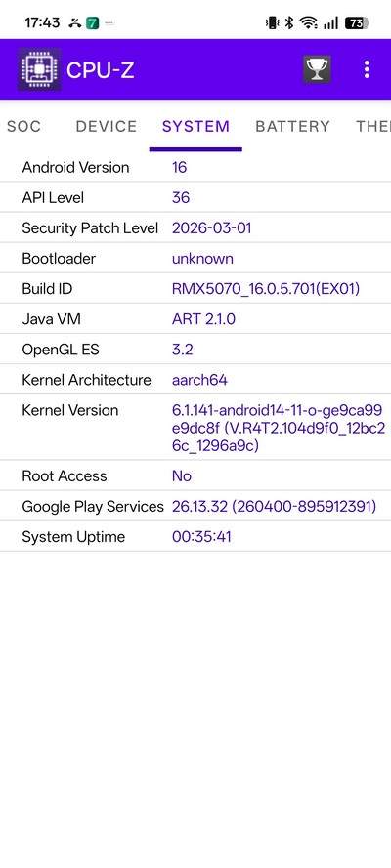Open the three-dot overflow menu
Viewport: 391px width, 868px height.
367,69
